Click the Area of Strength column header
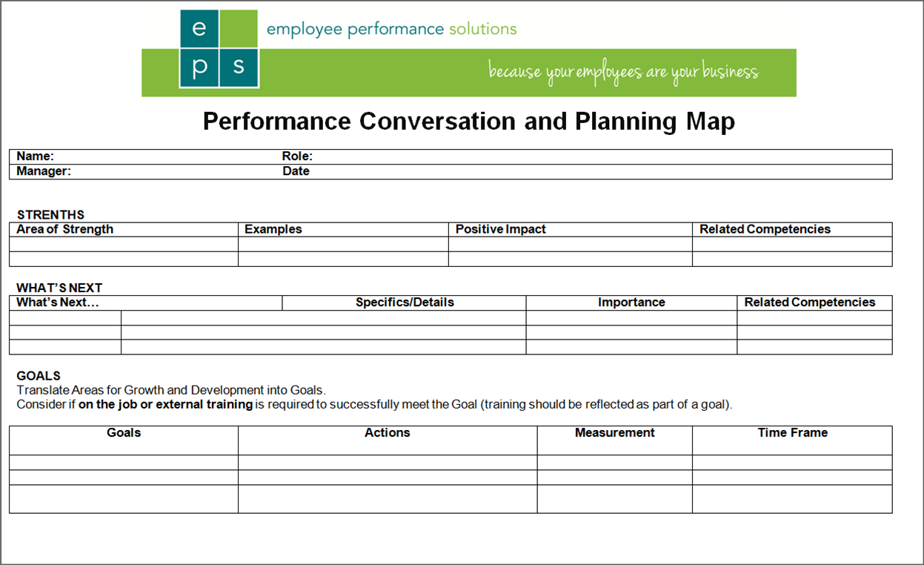The width and height of the screenshot is (924, 565). [65, 229]
